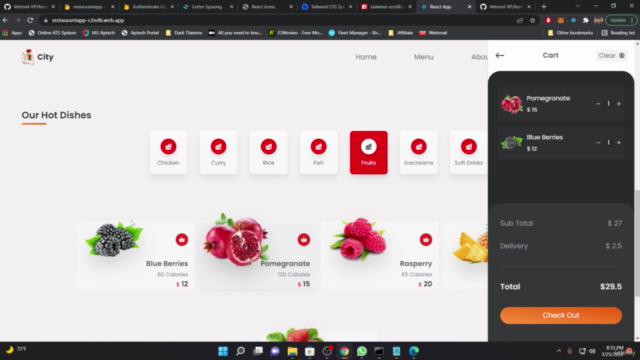Screen dimensions: 640x360
Task: Open a new browser tab
Action: [x=543, y=7]
